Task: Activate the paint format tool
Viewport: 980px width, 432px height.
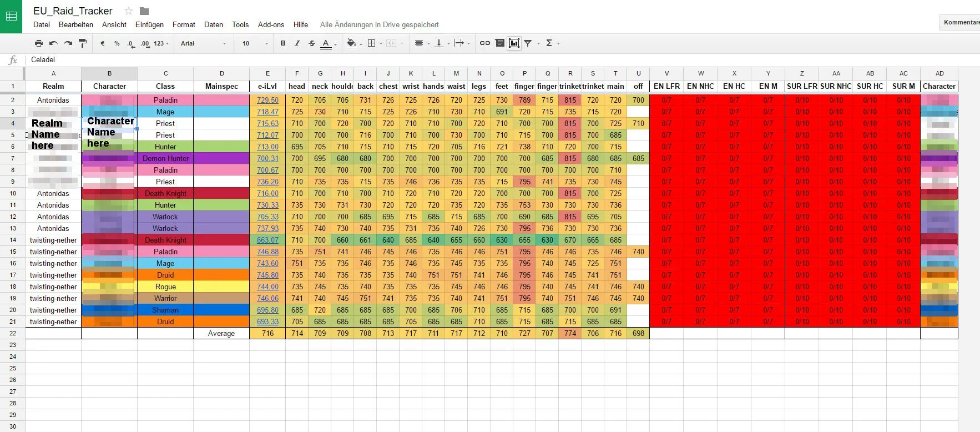Action: pyautogui.click(x=83, y=43)
